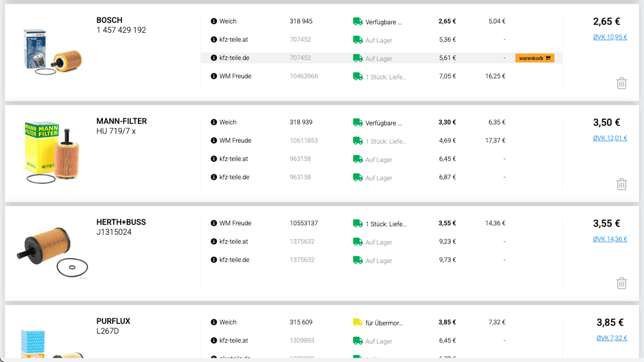Click supplier name WM Freude in MANN-FILTER card
The image size is (644, 362).
tap(236, 141)
